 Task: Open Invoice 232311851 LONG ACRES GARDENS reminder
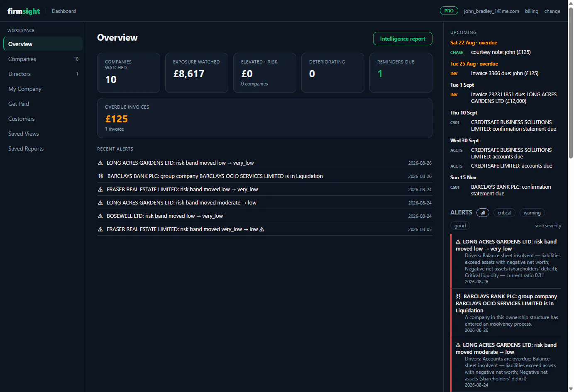pyautogui.click(x=506, y=98)
